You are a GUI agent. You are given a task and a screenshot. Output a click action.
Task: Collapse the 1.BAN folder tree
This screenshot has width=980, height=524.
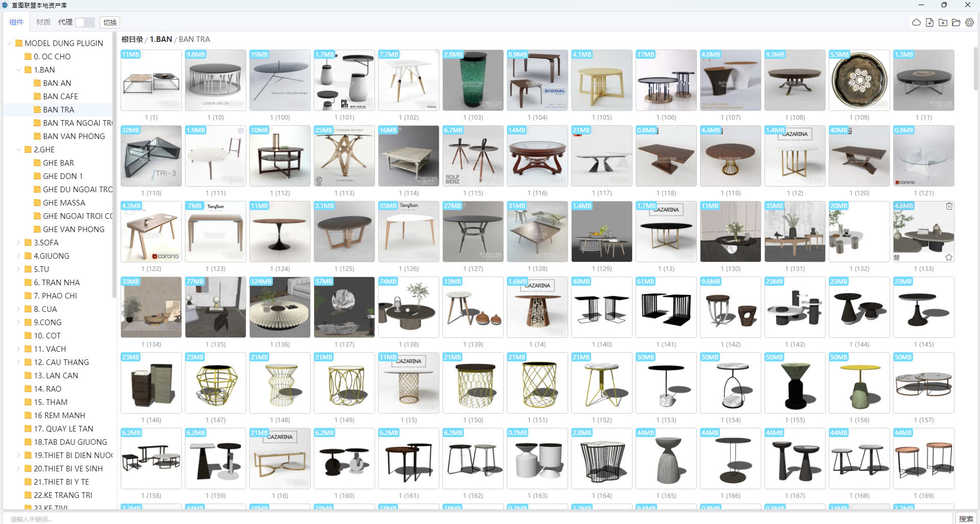[x=19, y=70]
